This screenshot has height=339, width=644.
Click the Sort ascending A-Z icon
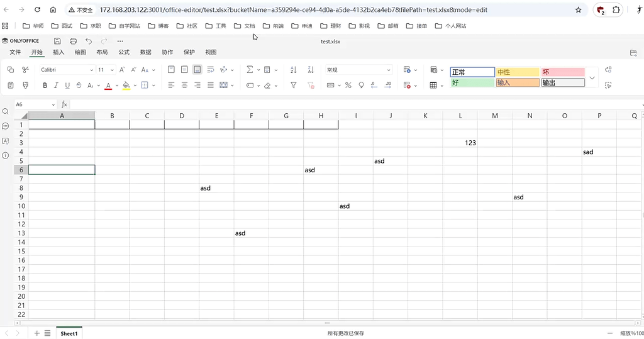(293, 70)
